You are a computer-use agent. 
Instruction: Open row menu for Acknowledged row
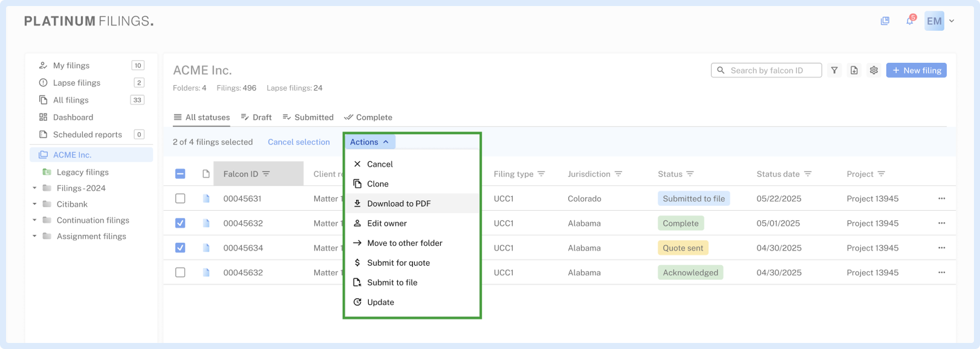pyautogui.click(x=941, y=272)
